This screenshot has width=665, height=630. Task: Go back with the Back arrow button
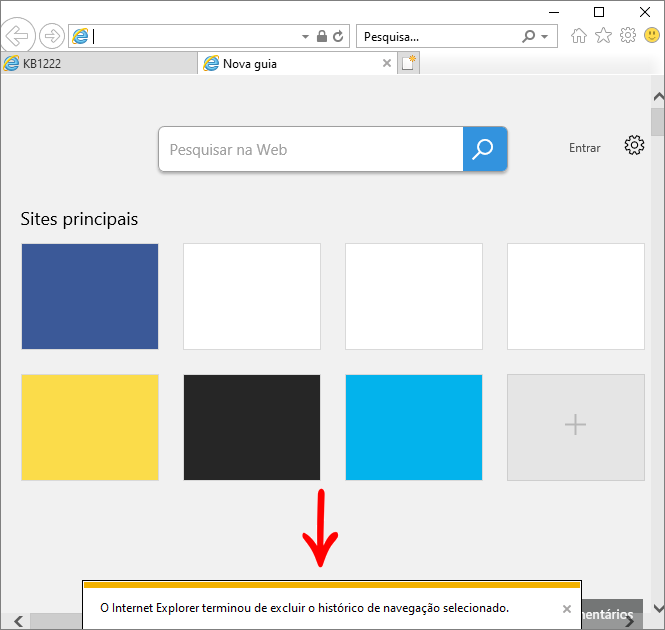click(17, 36)
